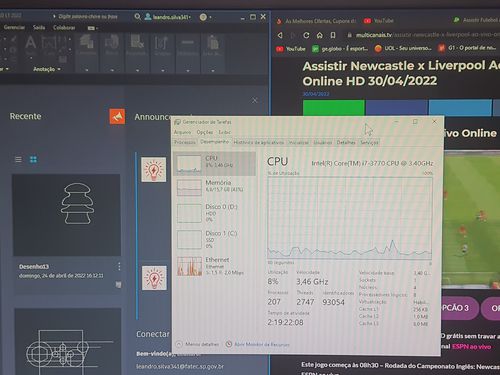This screenshot has height=375, width=500.
Task: Open the Exibir menu in Task Manager
Action: [x=224, y=132]
